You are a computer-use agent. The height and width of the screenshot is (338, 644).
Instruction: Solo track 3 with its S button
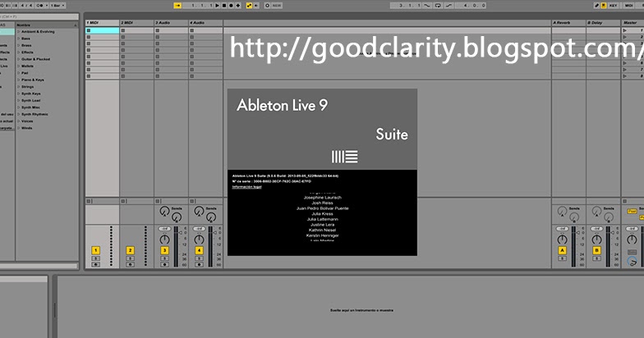[164, 259]
